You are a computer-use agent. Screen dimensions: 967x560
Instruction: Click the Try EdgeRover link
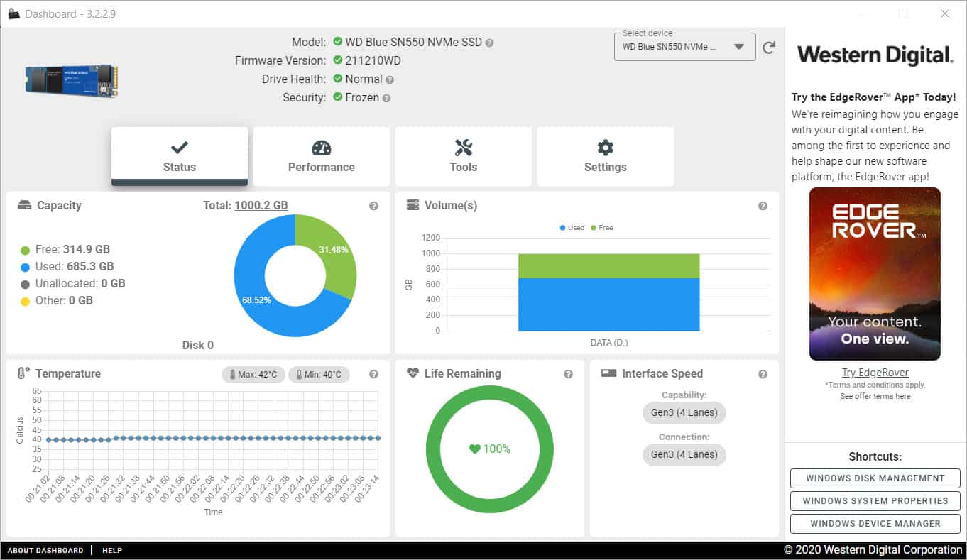pyautogui.click(x=875, y=373)
